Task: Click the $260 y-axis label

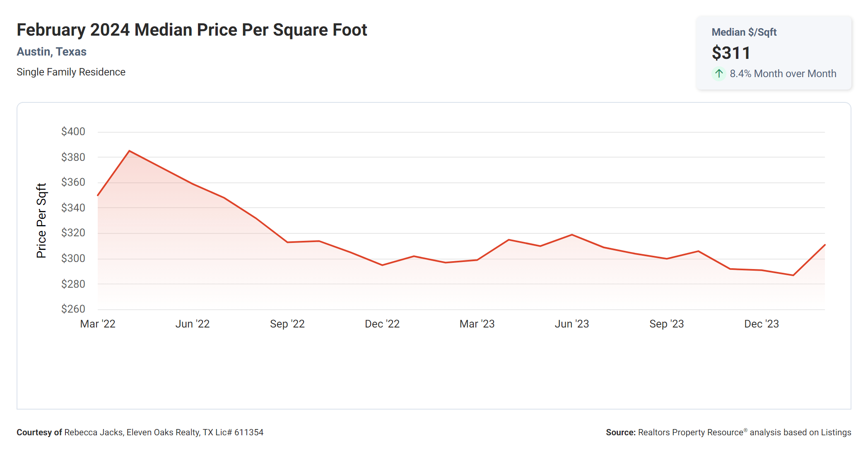Action: pyautogui.click(x=73, y=309)
